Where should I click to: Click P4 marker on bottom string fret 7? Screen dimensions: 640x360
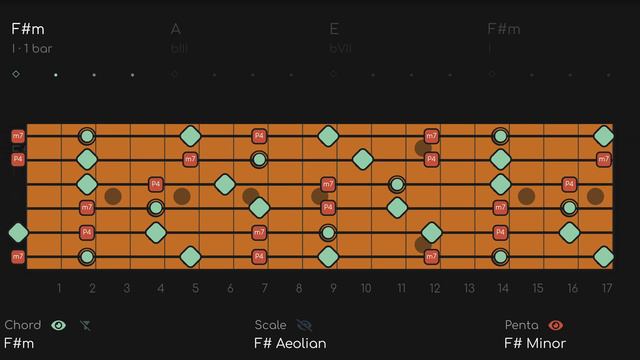pos(259,257)
